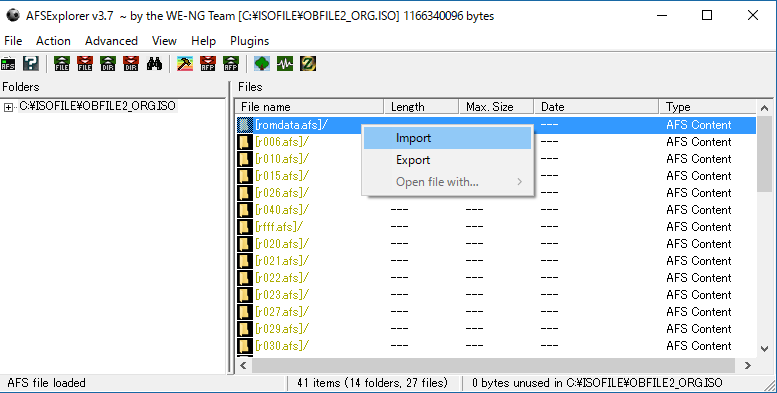Click the vertical scrollbar up arrow
The image size is (777, 393).
click(764, 108)
